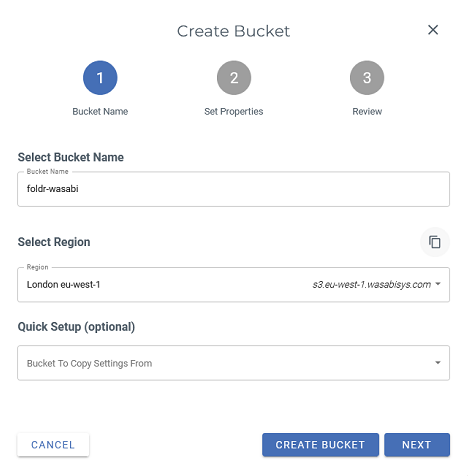Click the Quick Setup (optional) heading
Screen dimensions: 468x476
76,327
